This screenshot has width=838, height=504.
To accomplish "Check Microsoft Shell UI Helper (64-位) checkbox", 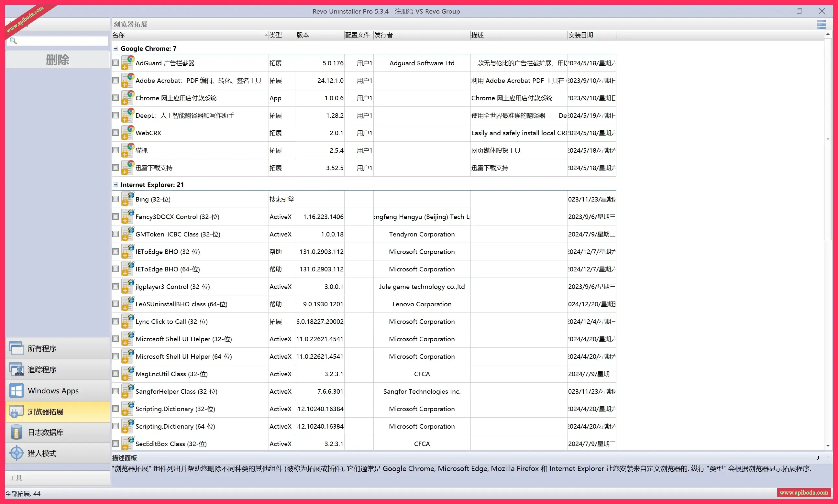I will [x=116, y=356].
